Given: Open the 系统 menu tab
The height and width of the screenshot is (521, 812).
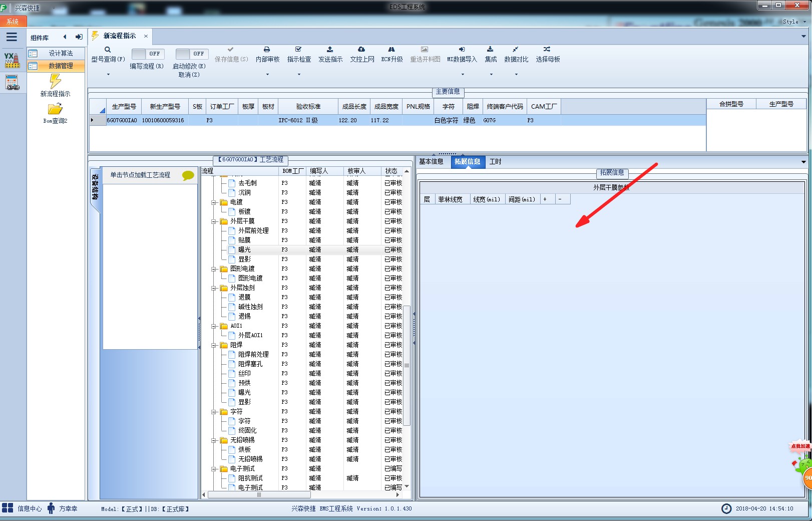Looking at the screenshot, I should click(13, 22).
